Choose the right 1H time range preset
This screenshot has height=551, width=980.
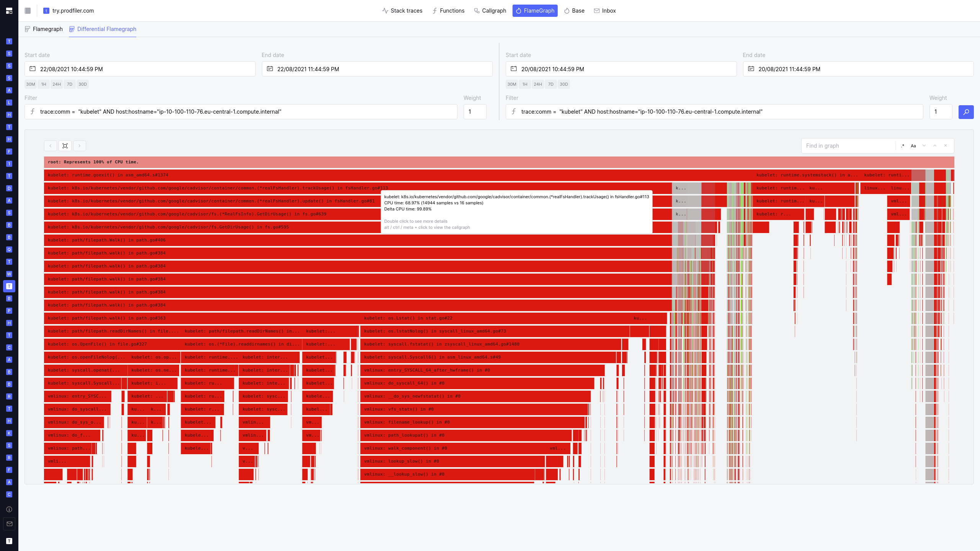point(525,84)
